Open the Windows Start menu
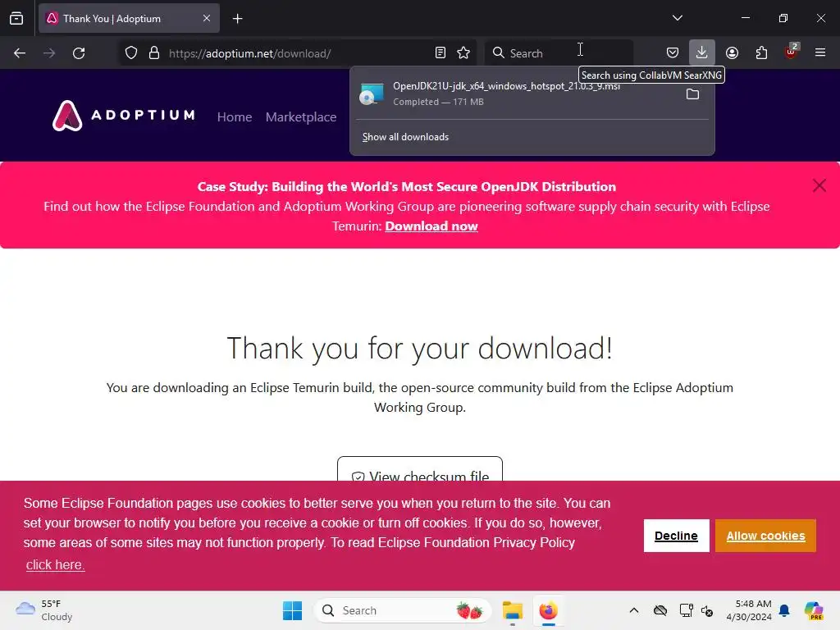Image resolution: width=840 pixels, height=630 pixels. (x=293, y=610)
